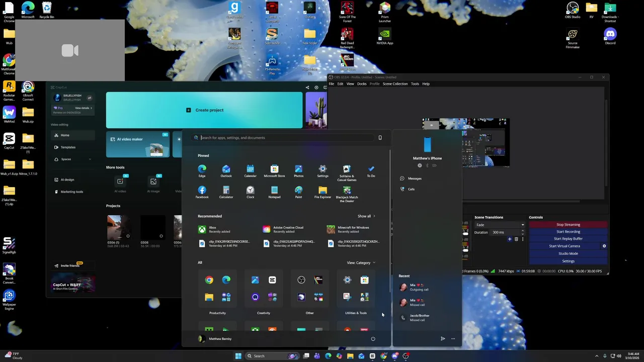Click phone icon beside Start search
The image size is (644, 362).
(380, 138)
